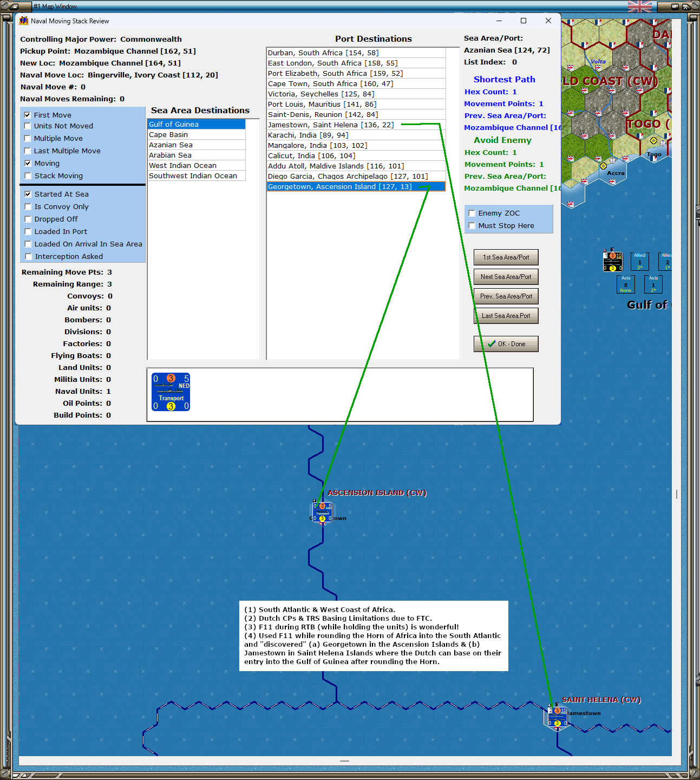This screenshot has width=700, height=780.
Task: Click the Prev. Sea Area/Port button
Action: [x=506, y=296]
